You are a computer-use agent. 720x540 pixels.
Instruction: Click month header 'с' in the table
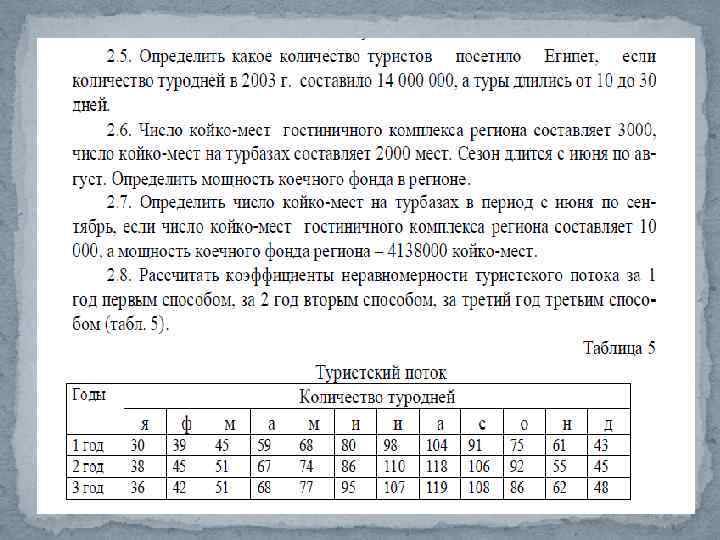(x=482, y=424)
